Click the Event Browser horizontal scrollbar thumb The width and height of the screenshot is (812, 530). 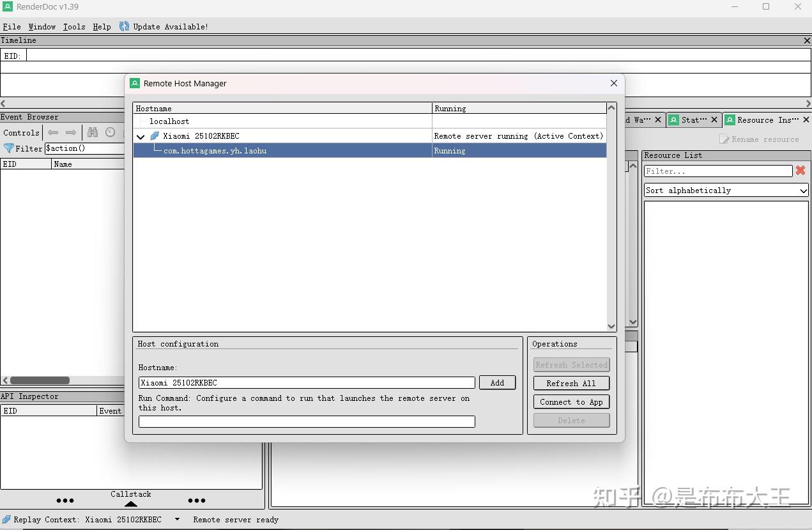(40, 380)
